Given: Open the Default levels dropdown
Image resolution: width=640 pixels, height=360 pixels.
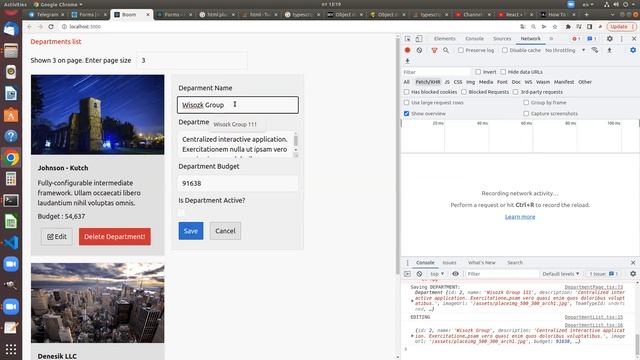Looking at the screenshot, I should click(x=561, y=274).
